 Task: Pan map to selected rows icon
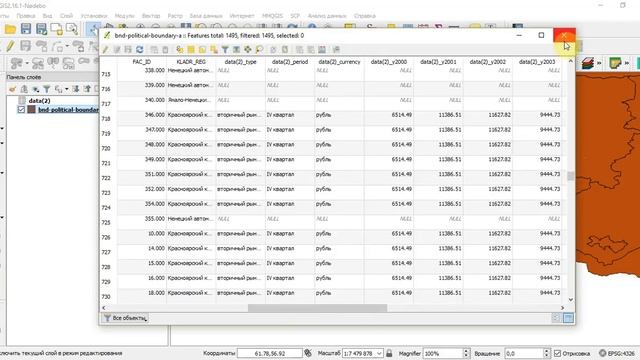[x=248, y=49]
